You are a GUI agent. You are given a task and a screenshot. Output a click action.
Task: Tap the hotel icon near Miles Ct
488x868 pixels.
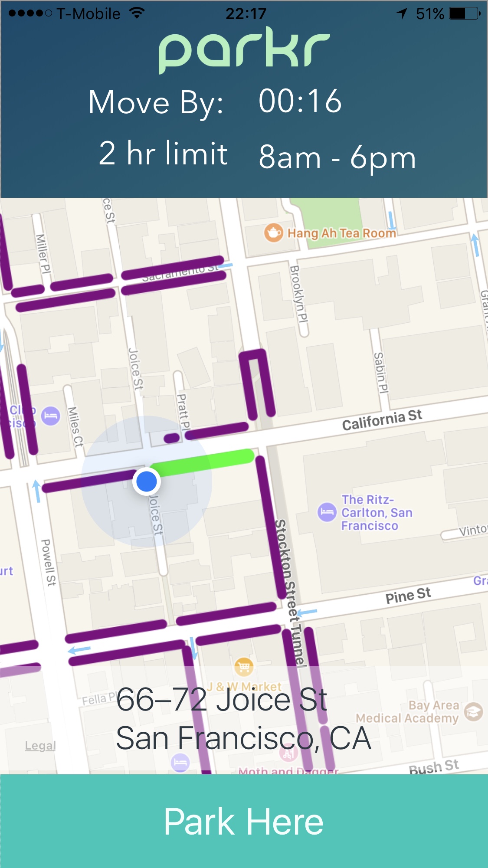[x=51, y=416]
